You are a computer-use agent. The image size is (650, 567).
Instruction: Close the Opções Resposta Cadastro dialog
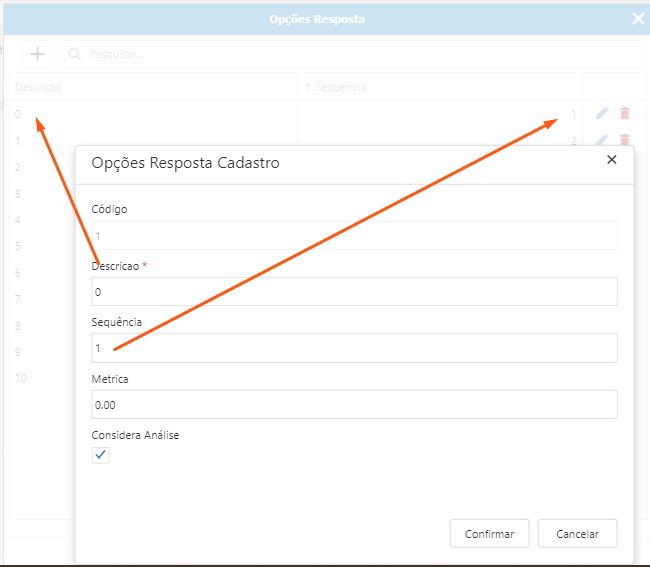612,160
